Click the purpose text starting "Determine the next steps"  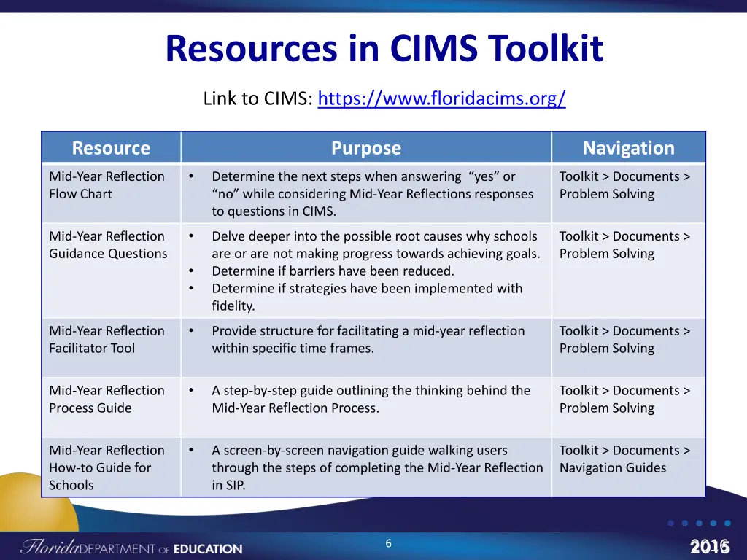pyautogui.click(x=373, y=194)
